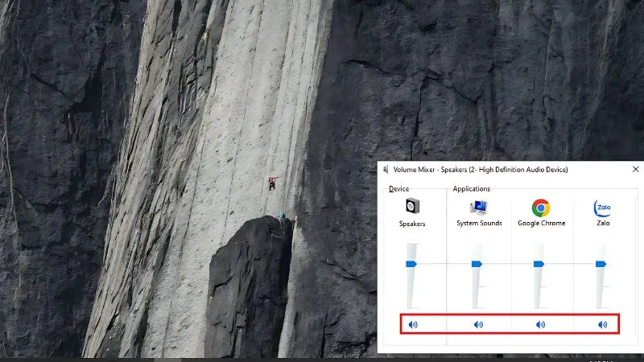Screen dimensions: 644x362
Task: Select the System Sounds text label
Action: [479, 224]
